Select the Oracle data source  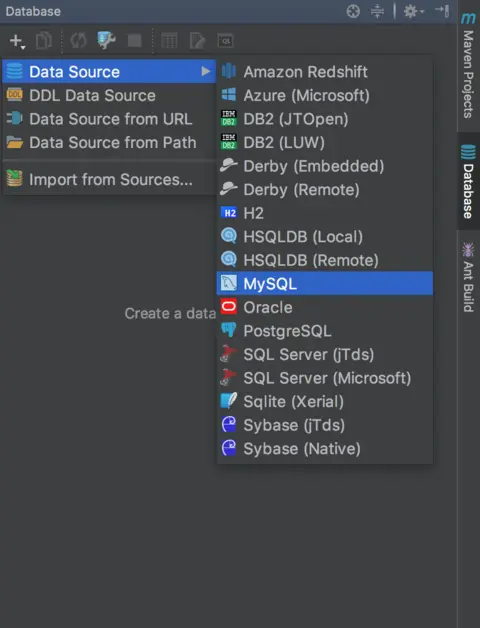325,307
